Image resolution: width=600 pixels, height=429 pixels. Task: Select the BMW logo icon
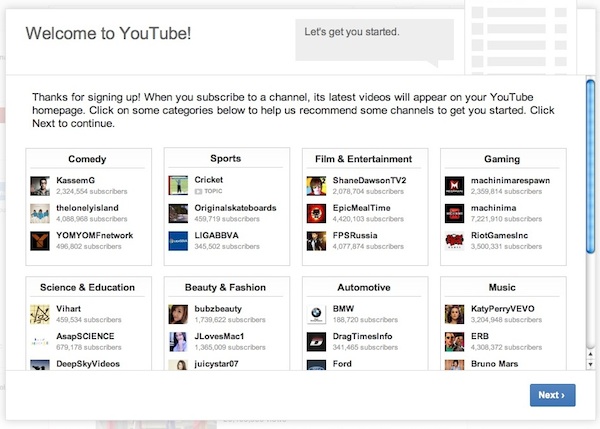point(316,313)
